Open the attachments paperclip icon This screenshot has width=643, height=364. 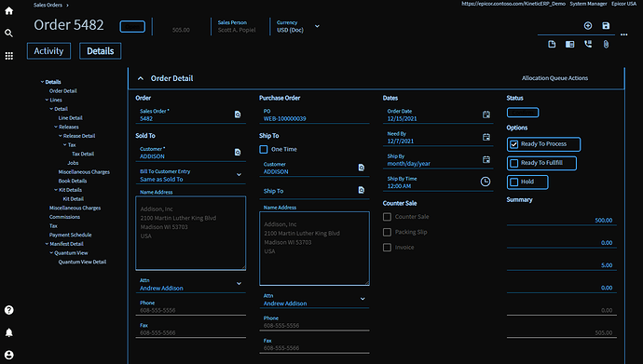606,45
